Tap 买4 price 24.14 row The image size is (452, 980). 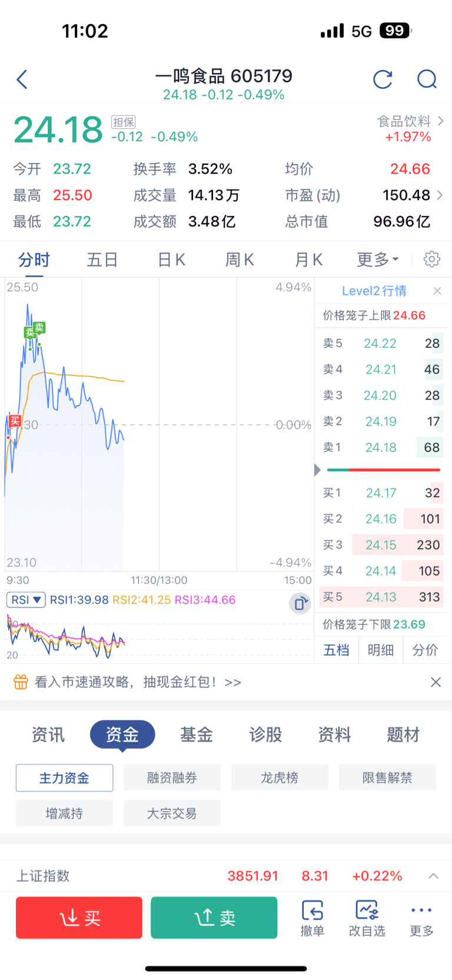pos(381,571)
